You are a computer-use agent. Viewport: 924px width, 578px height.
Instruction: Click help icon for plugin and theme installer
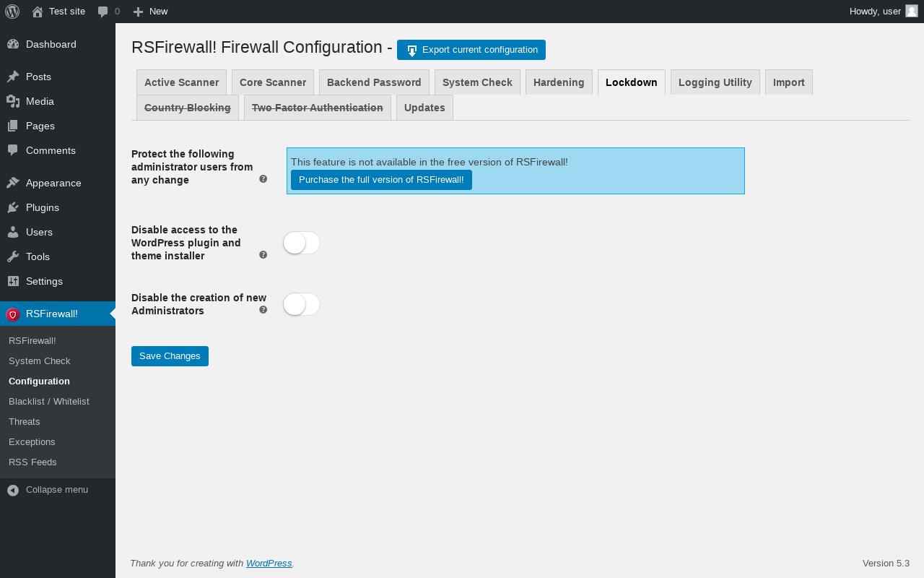[263, 255]
